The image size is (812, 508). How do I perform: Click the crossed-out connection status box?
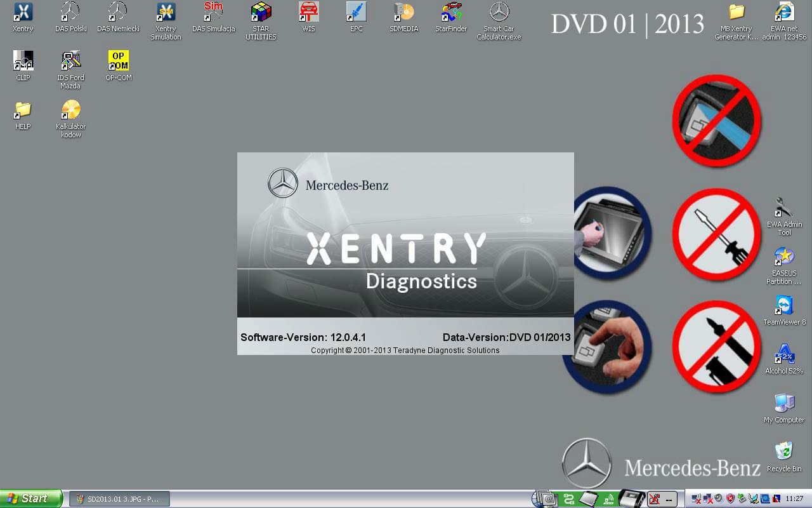pyautogui.click(x=662, y=499)
